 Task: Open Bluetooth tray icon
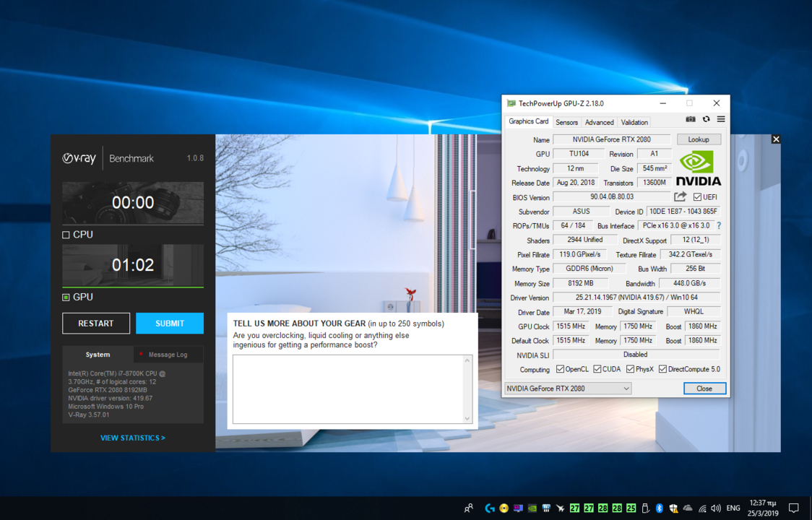pyautogui.click(x=660, y=508)
